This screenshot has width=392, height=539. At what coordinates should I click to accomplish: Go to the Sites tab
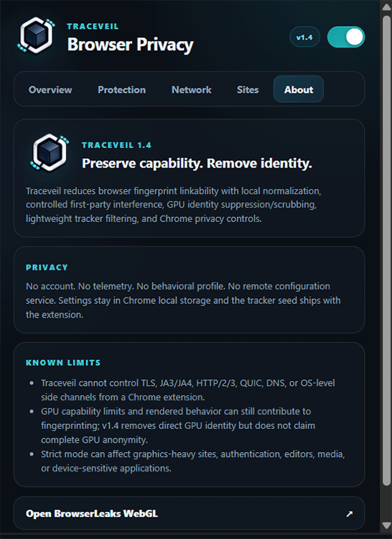click(x=248, y=90)
